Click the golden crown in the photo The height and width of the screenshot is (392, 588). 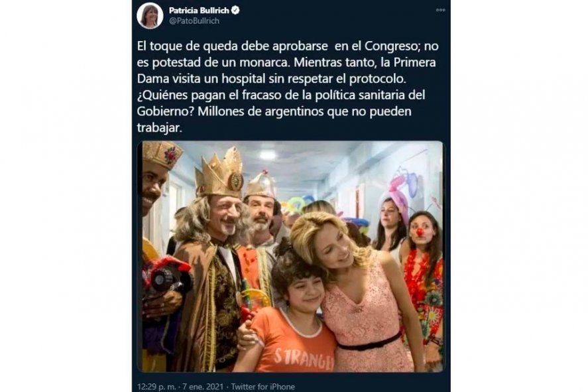tap(219, 172)
